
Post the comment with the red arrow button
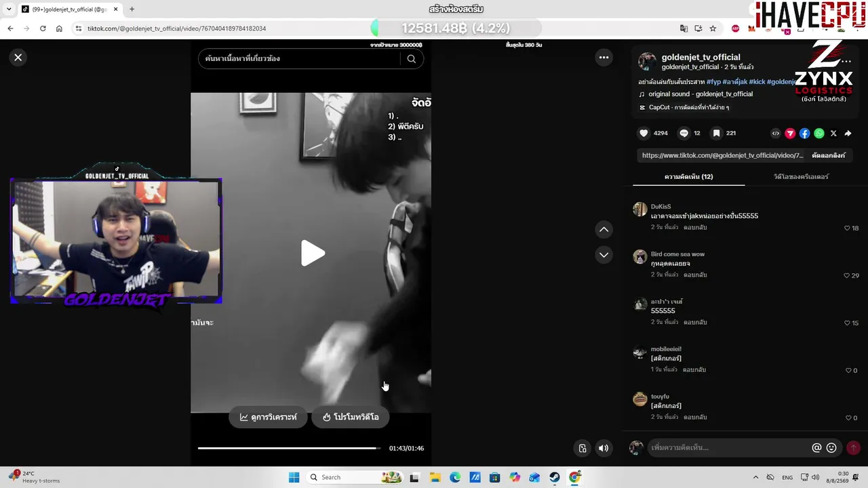pos(853,448)
